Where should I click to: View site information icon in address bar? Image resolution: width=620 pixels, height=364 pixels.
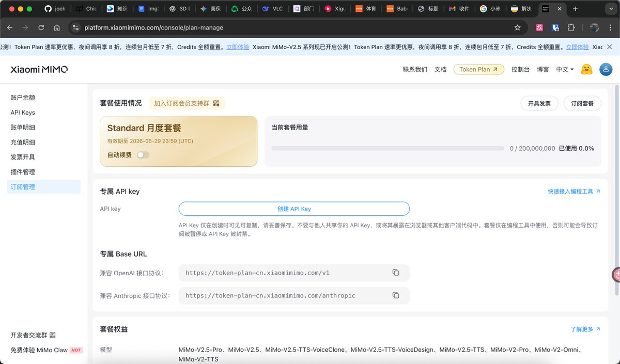tap(75, 27)
